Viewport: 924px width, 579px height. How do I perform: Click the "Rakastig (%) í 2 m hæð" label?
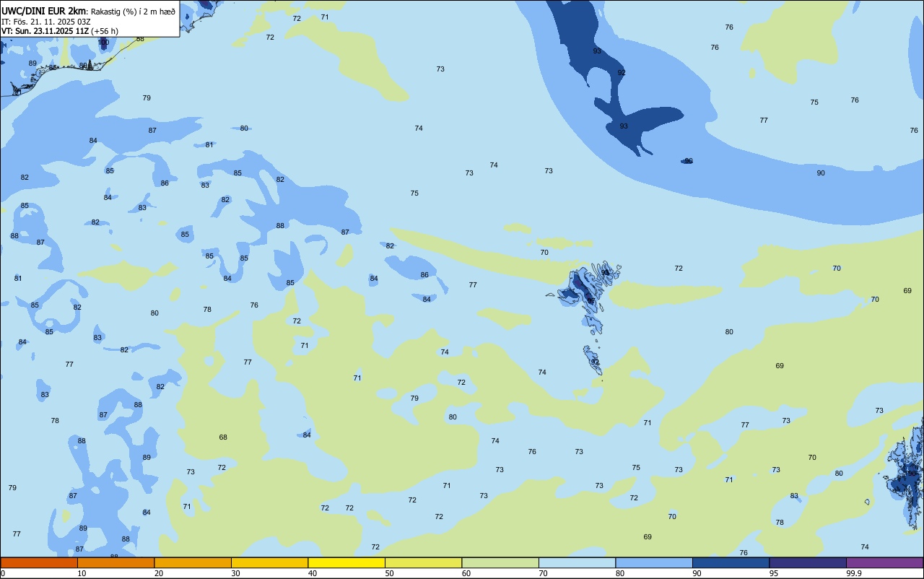pos(133,11)
